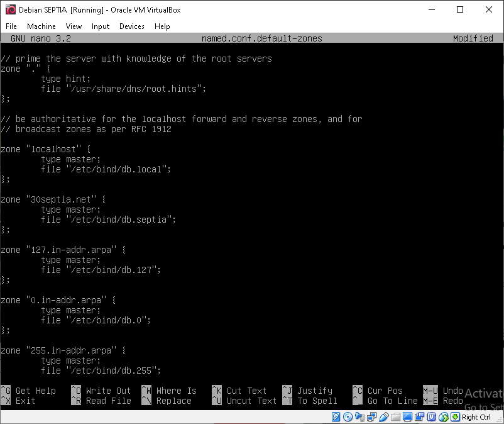Minimize the VirtualBox window
The image size is (504, 424).
click(x=432, y=9)
